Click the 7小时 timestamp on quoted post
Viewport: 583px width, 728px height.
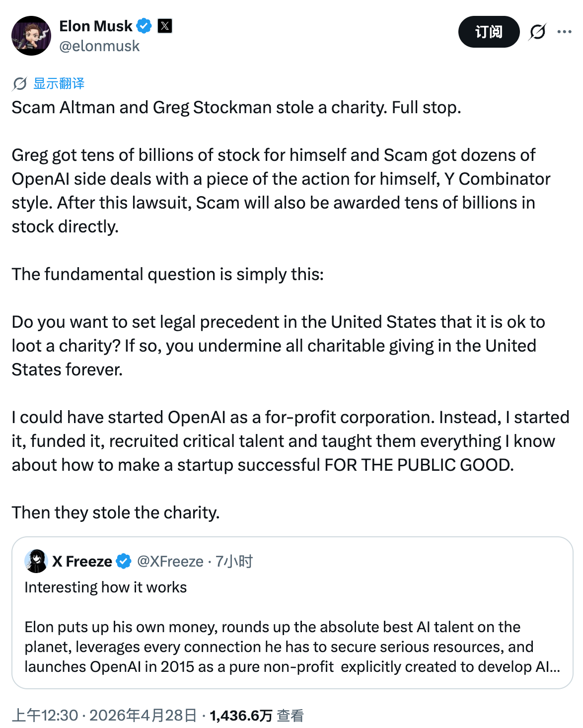234,561
